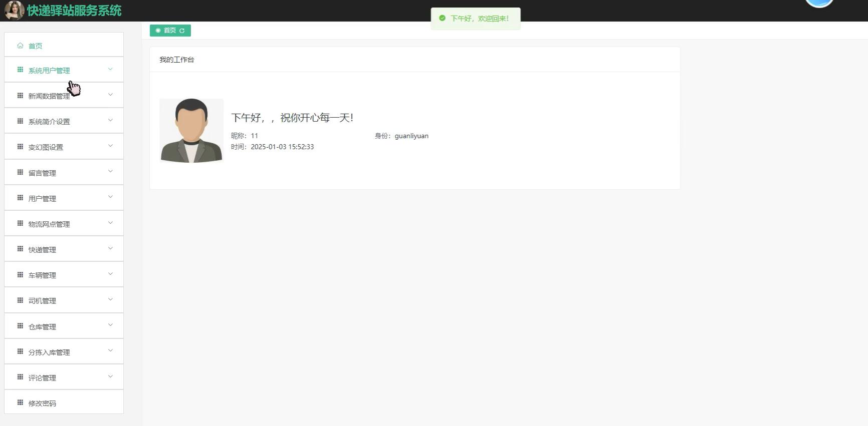This screenshot has height=426, width=868.
Task: Click the timestamp 2025-01-03 15:52:33
Action: click(282, 147)
